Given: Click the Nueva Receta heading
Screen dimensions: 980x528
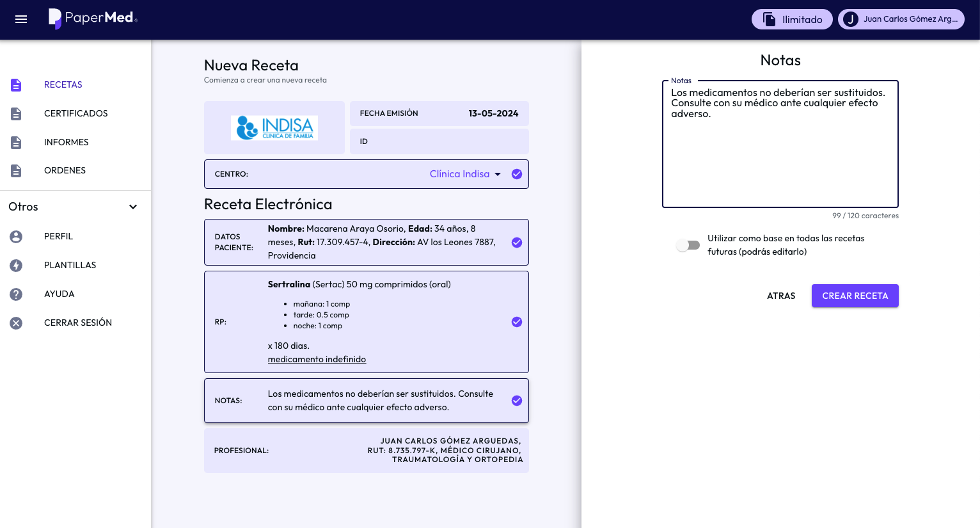Looking at the screenshot, I should point(251,65).
